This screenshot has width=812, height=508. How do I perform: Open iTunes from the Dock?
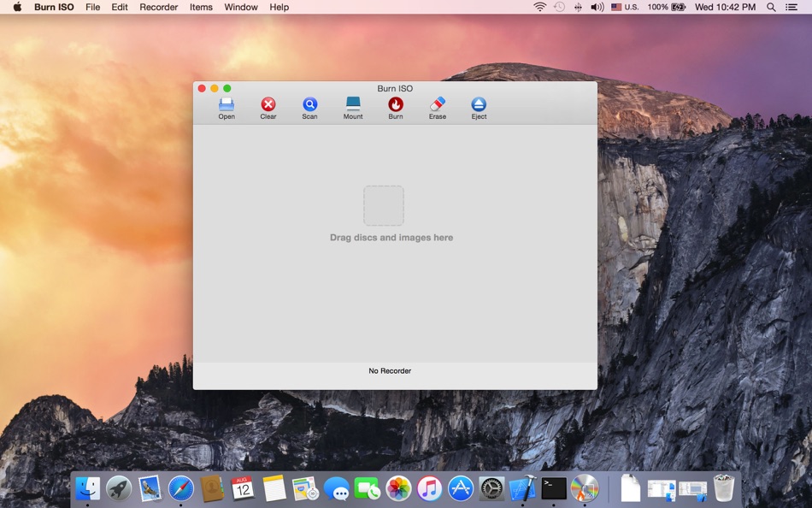point(429,488)
